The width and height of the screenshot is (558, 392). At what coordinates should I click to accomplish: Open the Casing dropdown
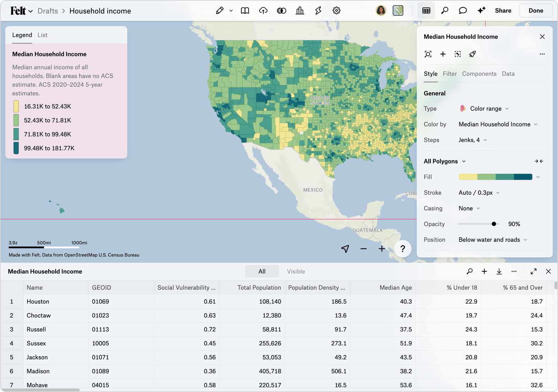469,208
